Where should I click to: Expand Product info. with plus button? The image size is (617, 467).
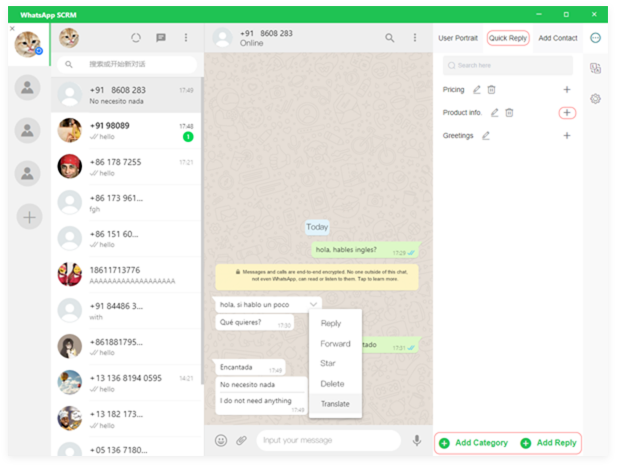coord(567,113)
